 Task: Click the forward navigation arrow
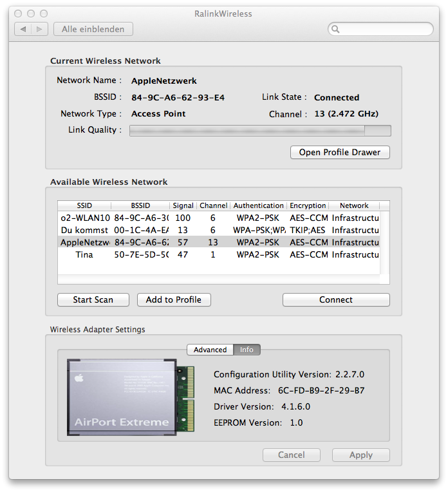tap(39, 29)
